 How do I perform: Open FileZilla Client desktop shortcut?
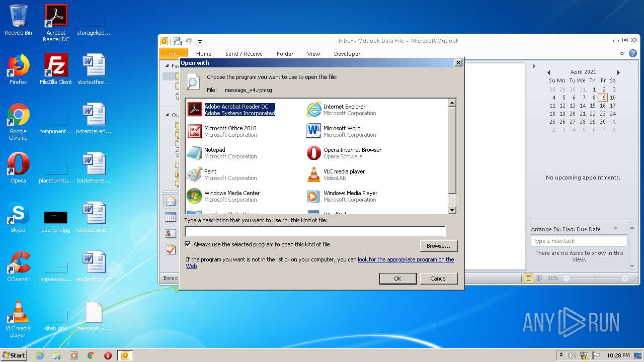pyautogui.click(x=56, y=70)
